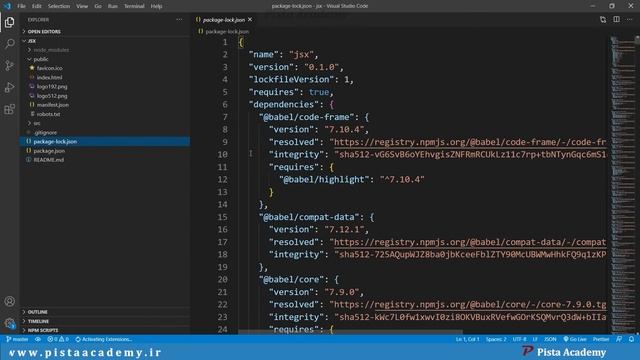640x360 pixels.
Task: Click the minimap code overview
Action: click(622, 184)
